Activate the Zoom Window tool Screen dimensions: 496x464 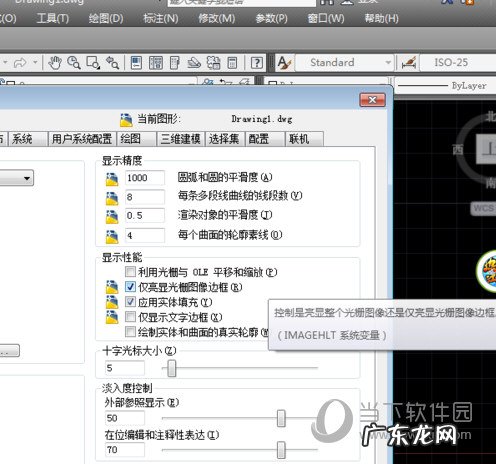point(93,63)
